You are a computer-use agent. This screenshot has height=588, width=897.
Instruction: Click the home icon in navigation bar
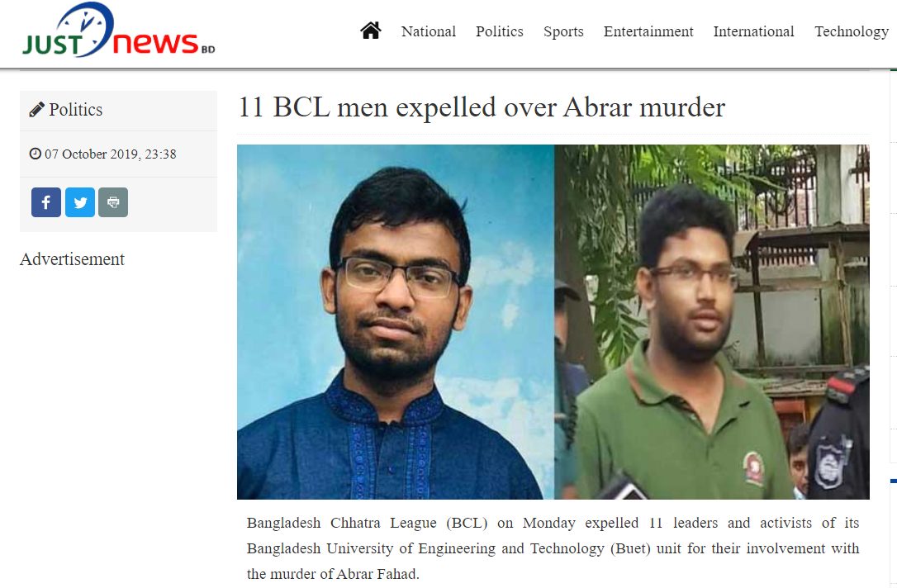(370, 31)
